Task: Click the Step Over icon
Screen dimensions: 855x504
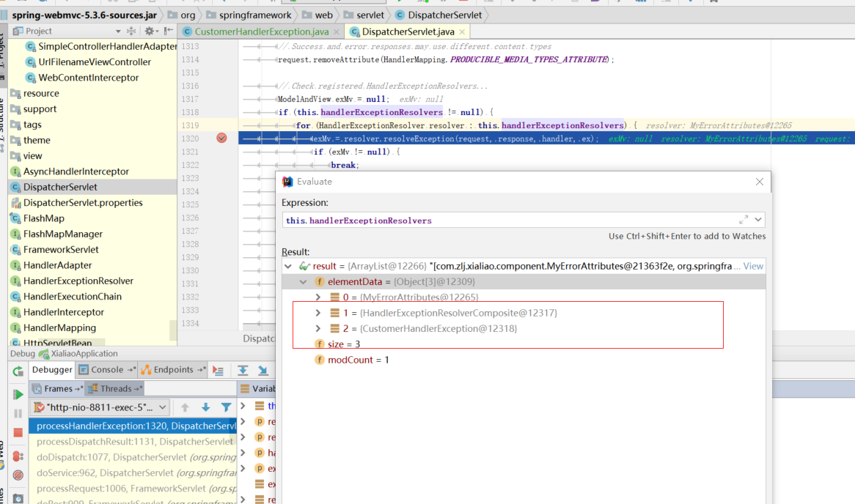Action: 243,371
